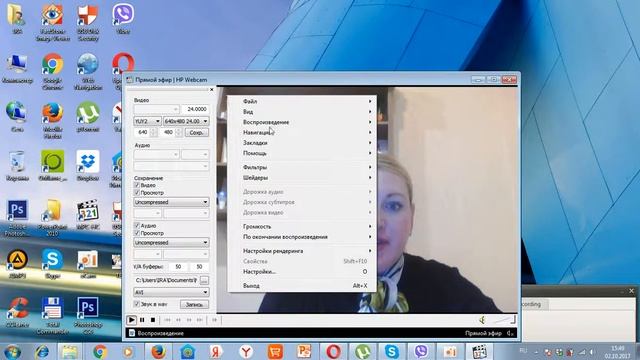Image resolution: width=640 pixels, height=360 pixels.
Task: Toggle Просмотр checkbox below Аудио checkbox
Action: tap(137, 233)
